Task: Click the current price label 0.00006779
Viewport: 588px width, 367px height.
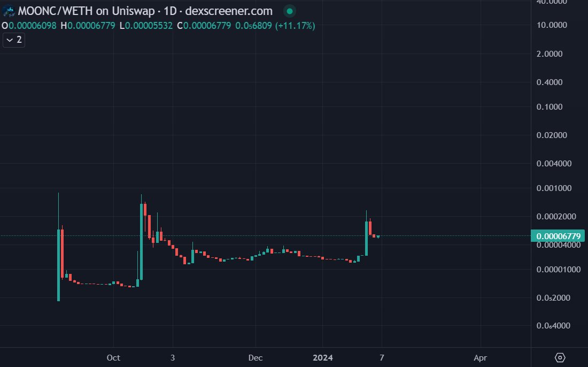Action: [558, 236]
